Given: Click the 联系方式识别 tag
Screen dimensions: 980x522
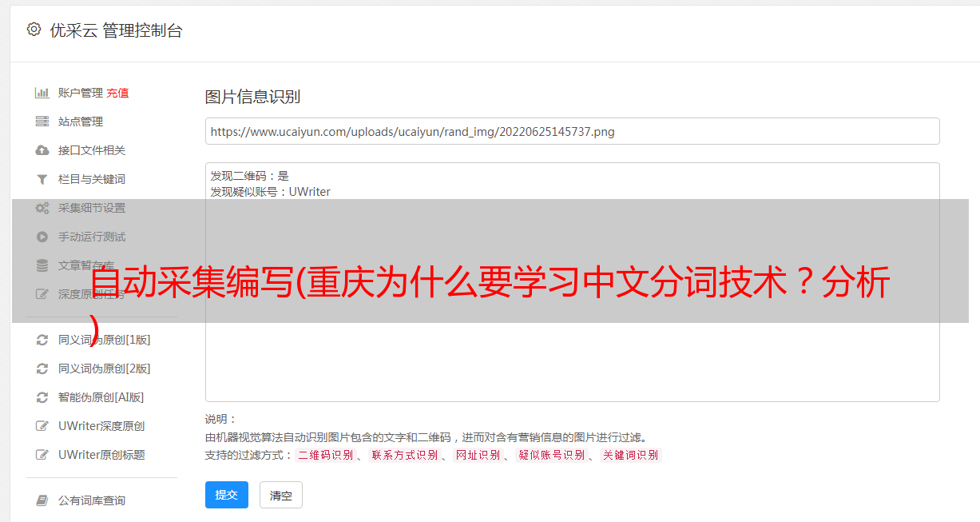Looking at the screenshot, I should [404, 455].
